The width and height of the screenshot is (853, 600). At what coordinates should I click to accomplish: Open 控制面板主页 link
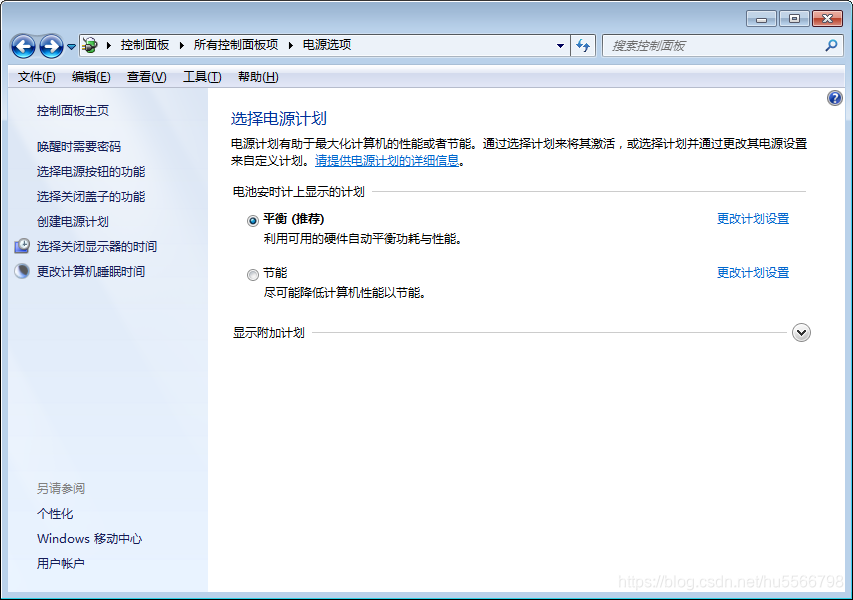[73, 111]
